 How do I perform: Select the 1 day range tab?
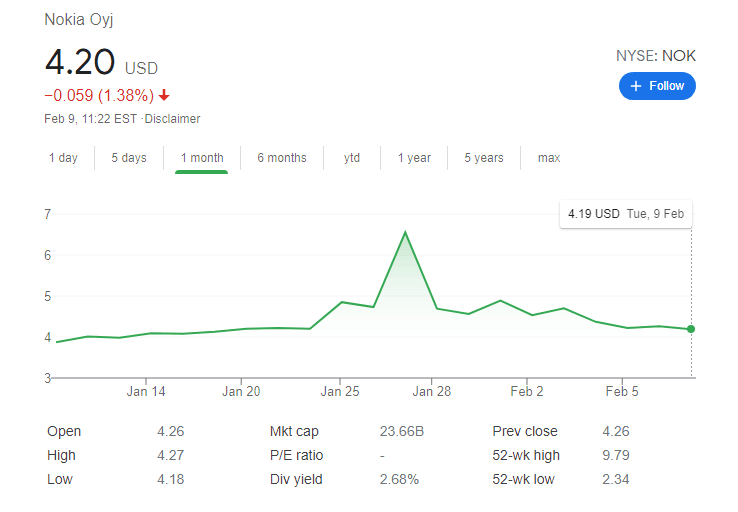click(63, 158)
